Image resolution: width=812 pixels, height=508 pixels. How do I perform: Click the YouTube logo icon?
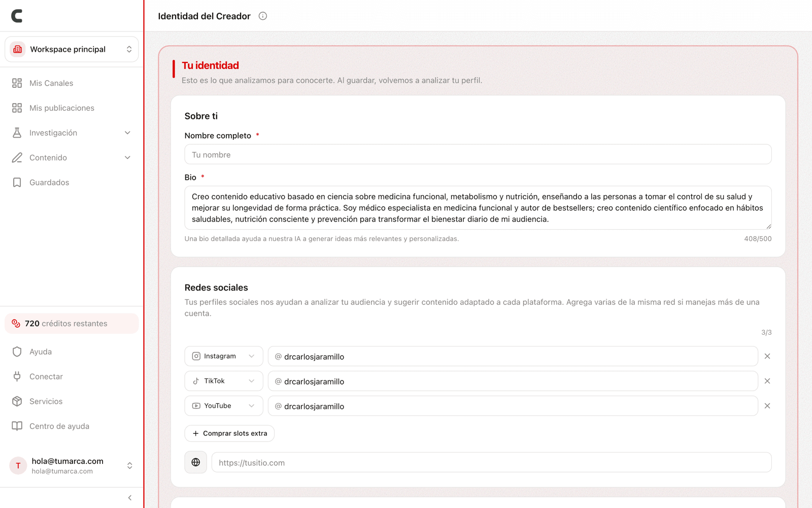pos(196,406)
